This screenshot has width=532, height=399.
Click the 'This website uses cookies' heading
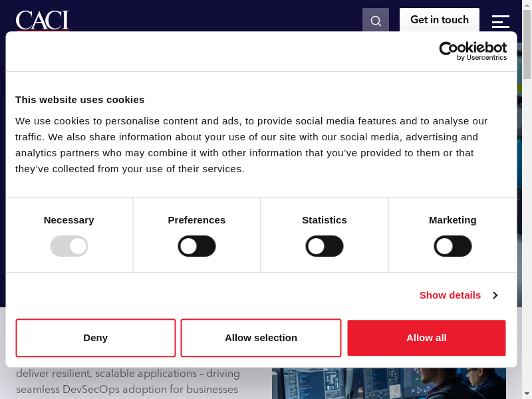click(x=80, y=100)
